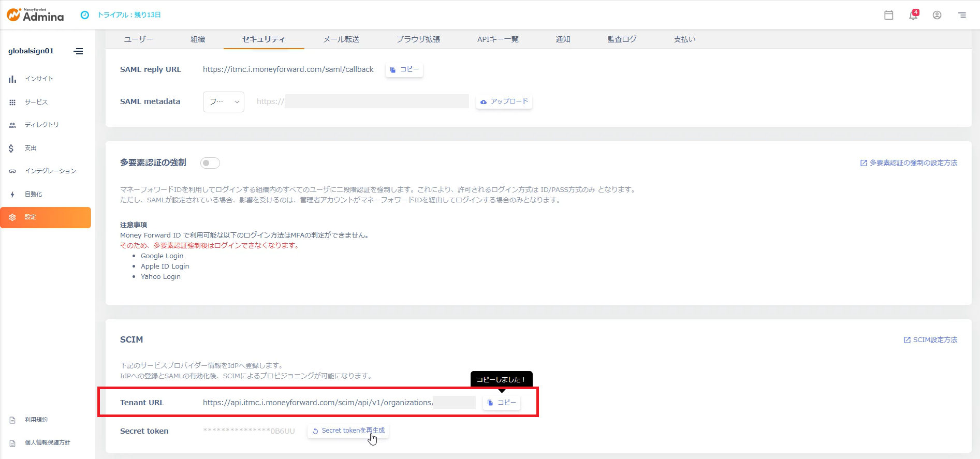
Task: Open the SAML metadata type dropdown
Action: click(224, 102)
